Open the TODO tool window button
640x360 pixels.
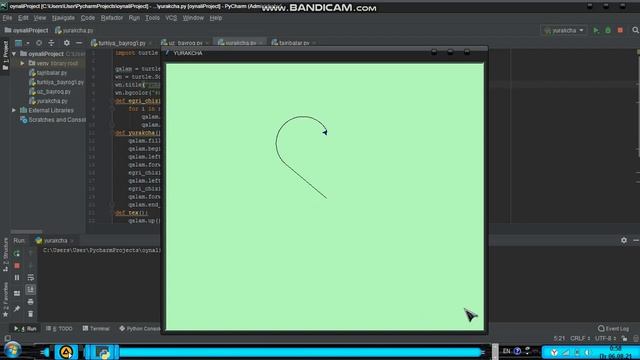(x=59, y=329)
